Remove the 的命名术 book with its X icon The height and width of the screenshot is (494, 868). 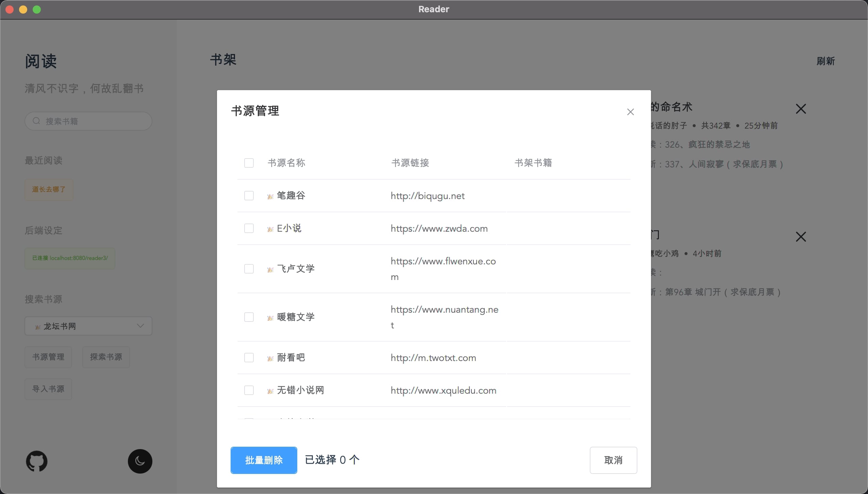coord(801,109)
